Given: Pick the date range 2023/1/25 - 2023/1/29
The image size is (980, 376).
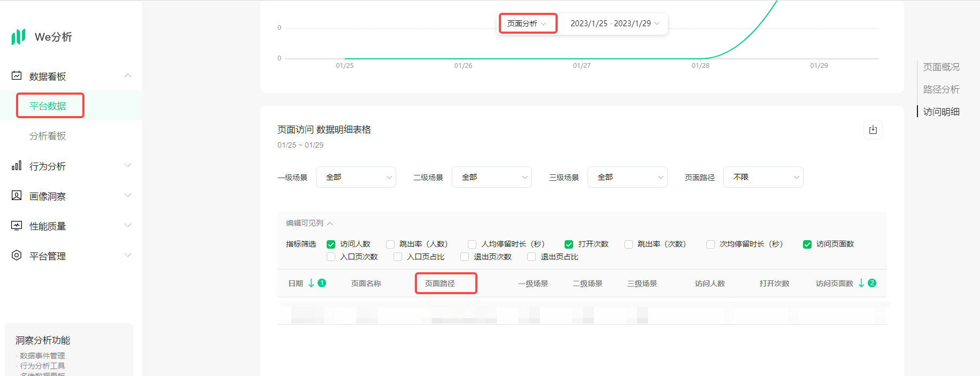Looking at the screenshot, I should point(614,24).
